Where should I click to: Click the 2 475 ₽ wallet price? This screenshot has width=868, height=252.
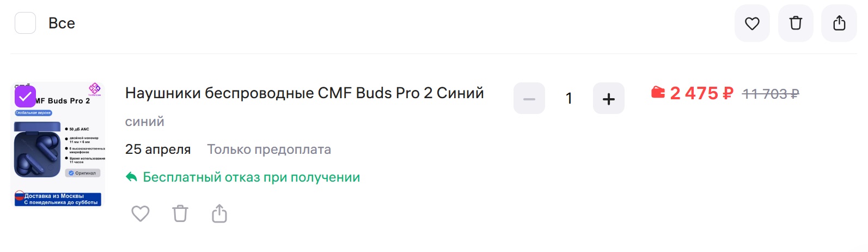coord(701,94)
